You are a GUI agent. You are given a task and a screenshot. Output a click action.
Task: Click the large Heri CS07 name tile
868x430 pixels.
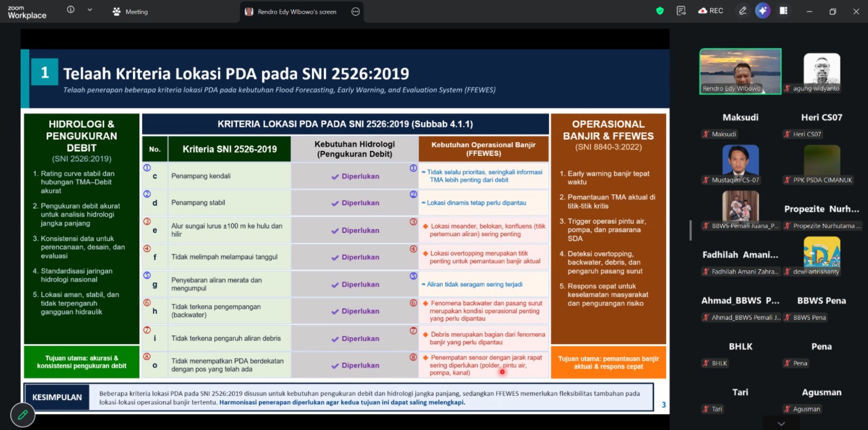point(822,117)
